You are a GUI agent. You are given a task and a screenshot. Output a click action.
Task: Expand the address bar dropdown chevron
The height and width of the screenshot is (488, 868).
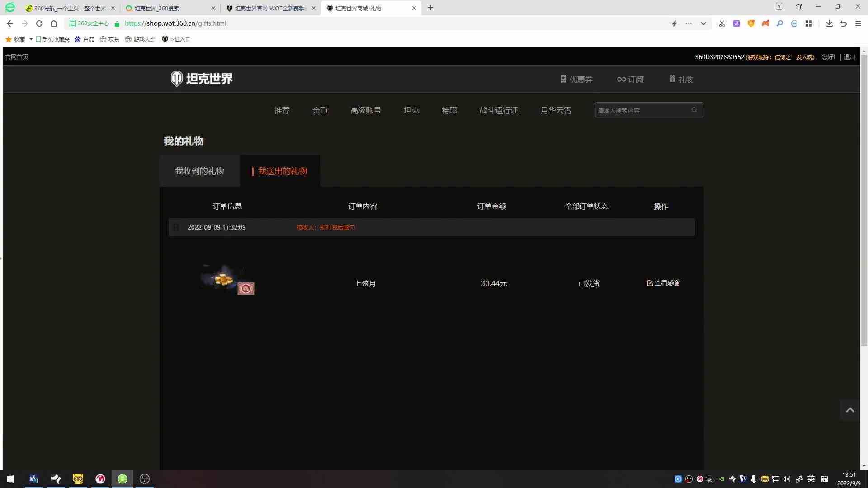[703, 23]
